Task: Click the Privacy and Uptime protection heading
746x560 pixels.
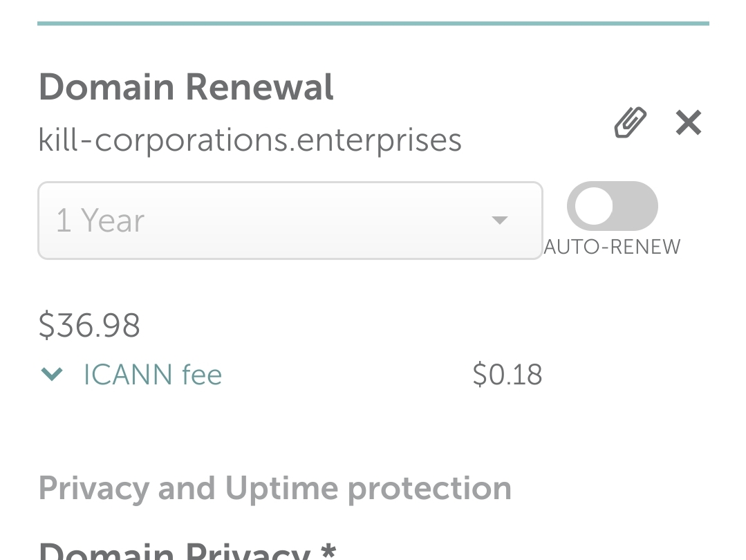Action: (x=274, y=488)
